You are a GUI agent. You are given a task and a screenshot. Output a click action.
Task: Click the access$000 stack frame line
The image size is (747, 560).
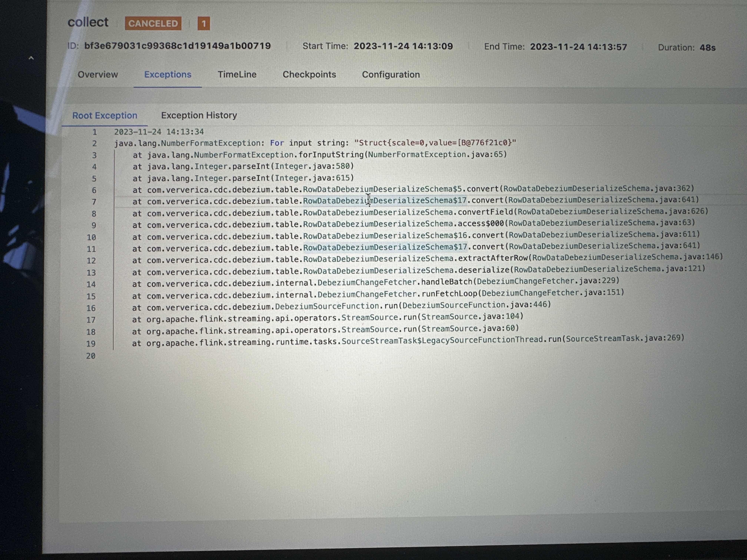(414, 224)
